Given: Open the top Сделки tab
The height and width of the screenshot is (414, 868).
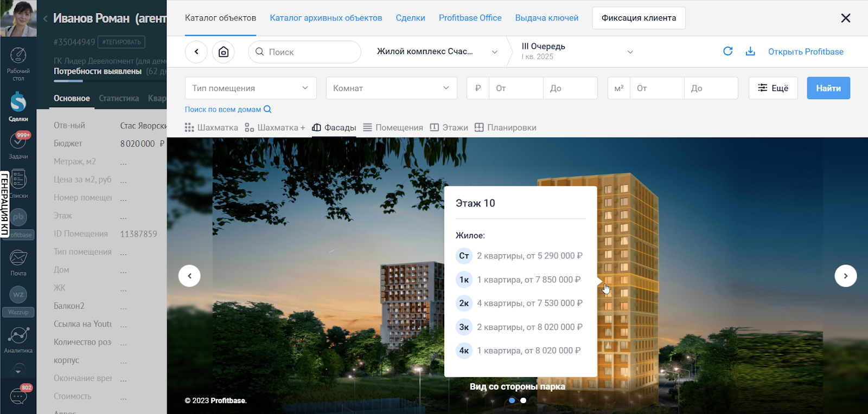Looking at the screenshot, I should pos(411,18).
